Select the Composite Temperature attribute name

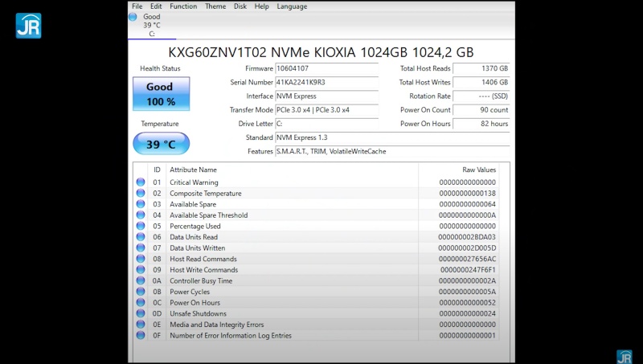coord(206,194)
